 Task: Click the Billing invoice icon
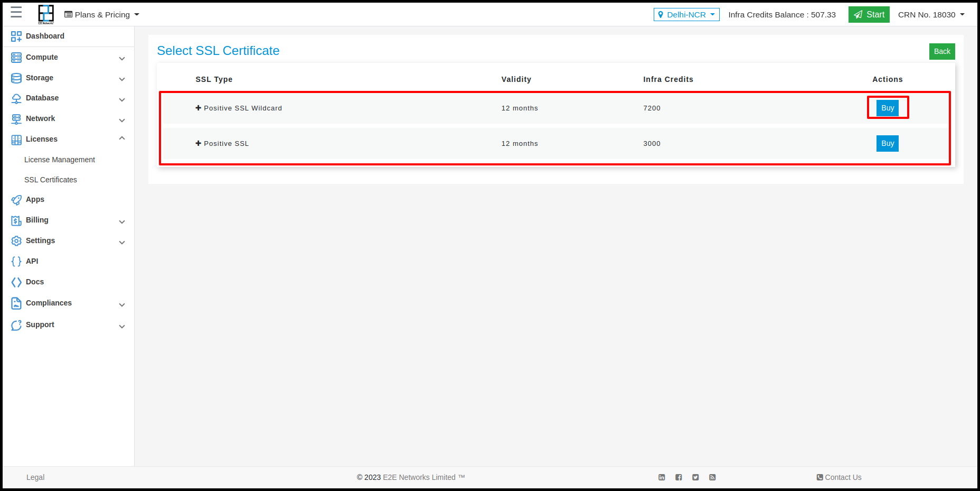click(x=16, y=220)
